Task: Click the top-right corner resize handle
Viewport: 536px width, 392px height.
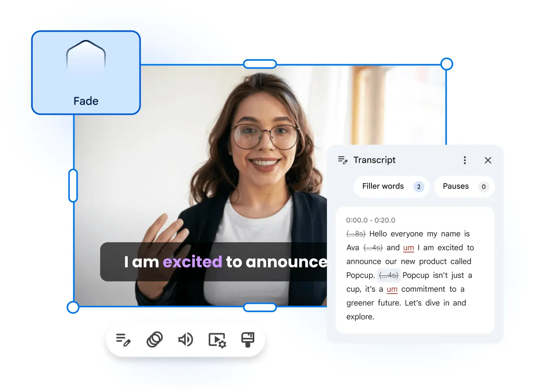Action: point(447,64)
